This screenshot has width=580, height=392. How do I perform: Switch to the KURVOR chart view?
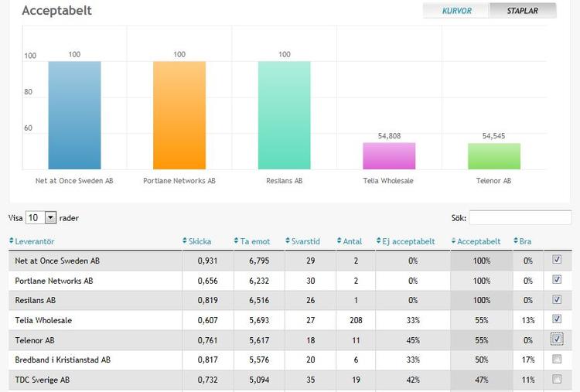(x=456, y=11)
